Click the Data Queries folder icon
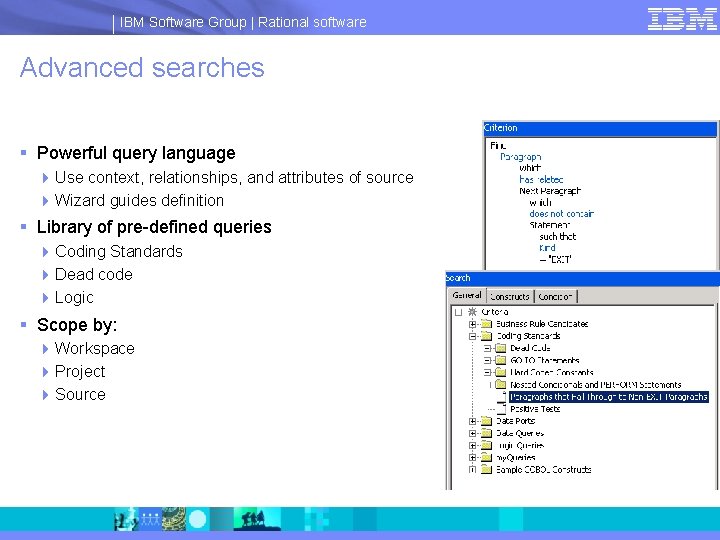This screenshot has width=720, height=540. (x=486, y=433)
